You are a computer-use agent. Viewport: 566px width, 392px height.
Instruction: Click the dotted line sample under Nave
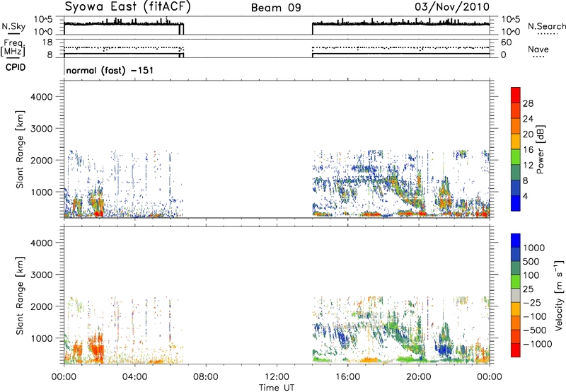pos(538,57)
